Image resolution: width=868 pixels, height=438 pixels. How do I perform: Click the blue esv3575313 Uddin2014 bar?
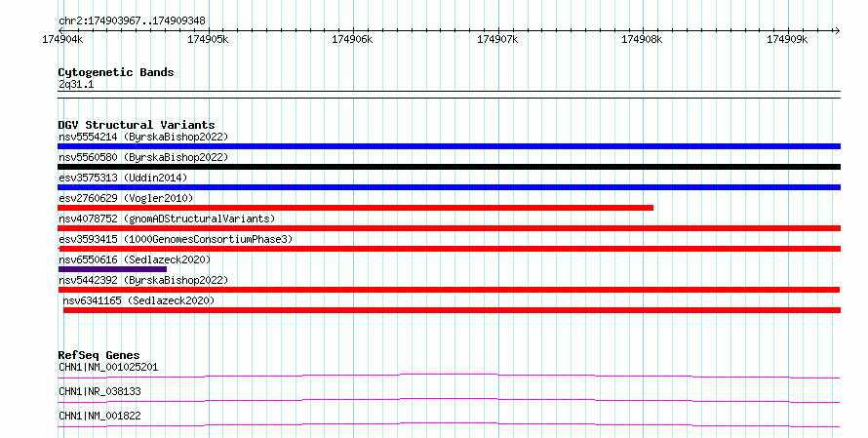[449, 187]
